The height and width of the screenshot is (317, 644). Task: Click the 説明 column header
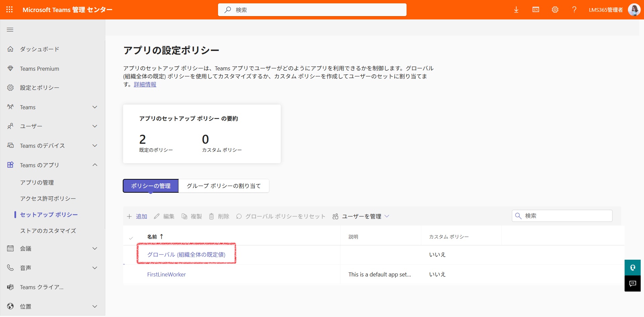coord(353,237)
